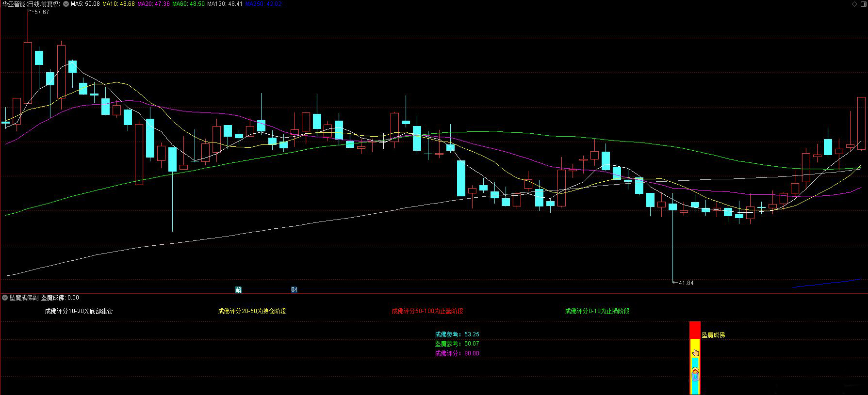Viewport: 868px width, 395px height.
Task: Select the stock title 华亚智能(日线,前复权)
Action: pyautogui.click(x=32, y=4)
